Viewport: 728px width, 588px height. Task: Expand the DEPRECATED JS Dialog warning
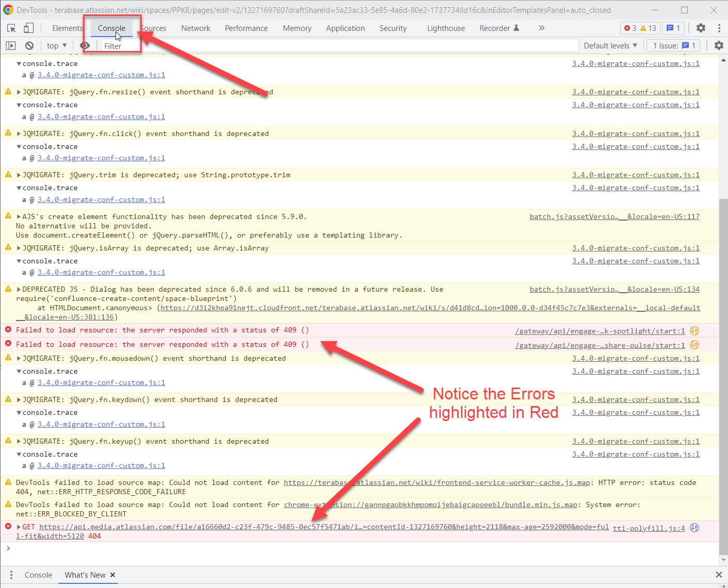click(19, 289)
